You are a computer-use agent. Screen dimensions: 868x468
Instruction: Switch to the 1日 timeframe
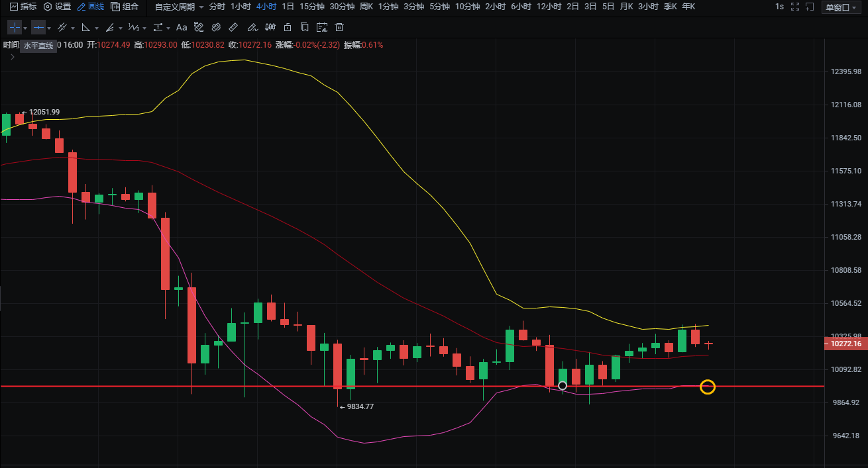288,7
